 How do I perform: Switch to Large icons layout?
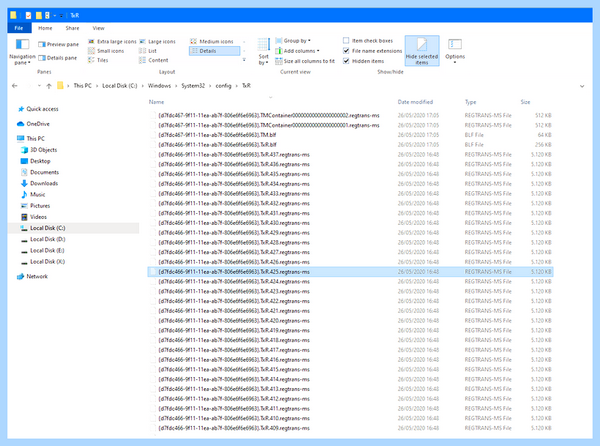point(157,41)
